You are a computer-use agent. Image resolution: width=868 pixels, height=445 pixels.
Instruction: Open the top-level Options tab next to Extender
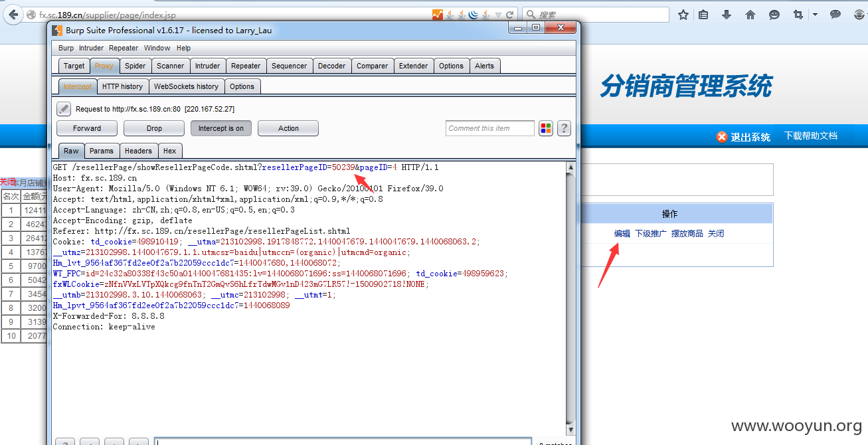452,66
